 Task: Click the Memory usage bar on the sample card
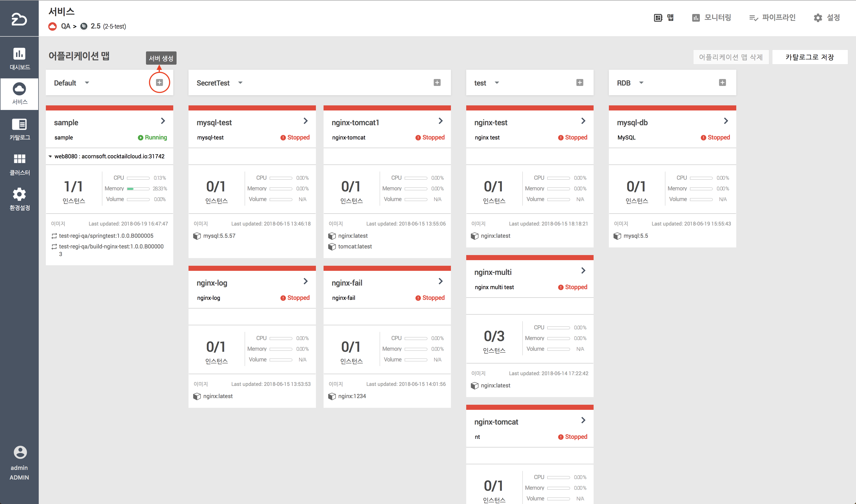[138, 189]
